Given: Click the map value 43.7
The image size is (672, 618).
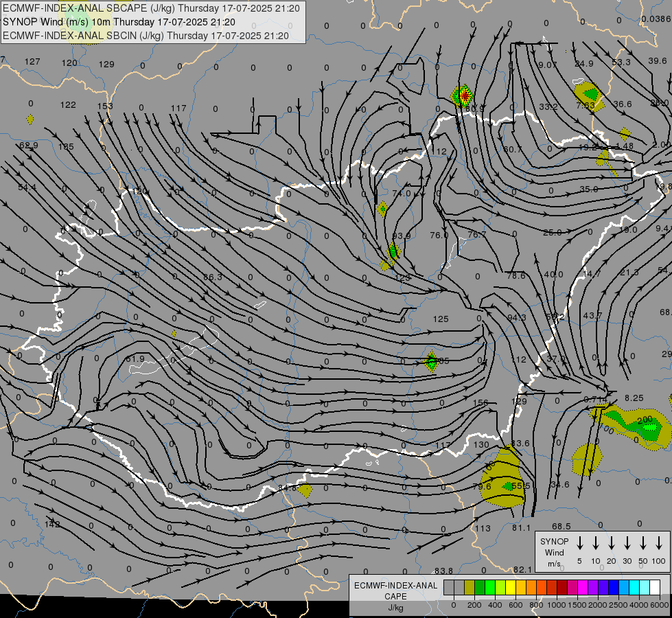Looking at the screenshot, I should point(592,315).
